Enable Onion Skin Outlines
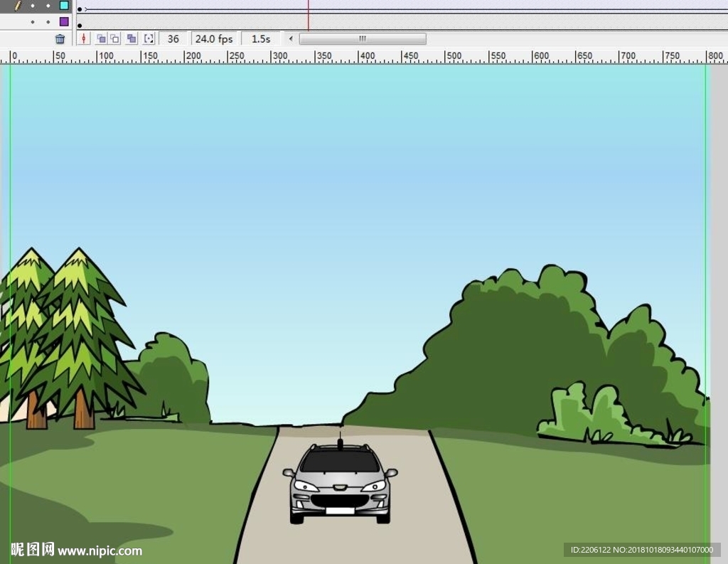The height and width of the screenshot is (564, 728). [114, 38]
